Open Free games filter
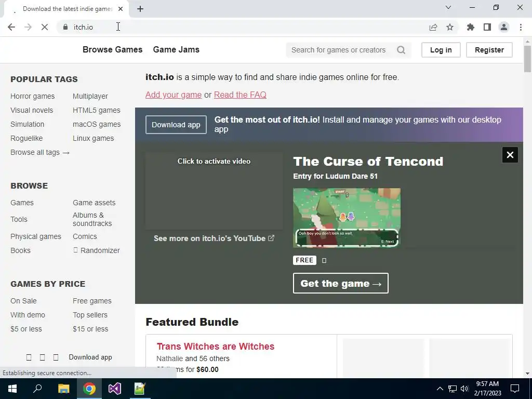Image resolution: width=532 pixels, height=399 pixels. coord(92,301)
